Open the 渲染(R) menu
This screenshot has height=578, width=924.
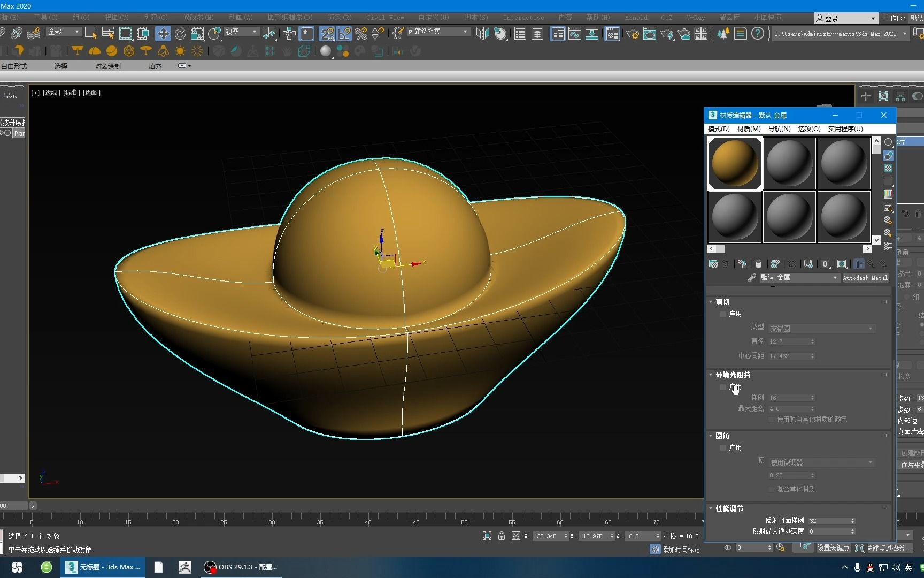point(339,17)
